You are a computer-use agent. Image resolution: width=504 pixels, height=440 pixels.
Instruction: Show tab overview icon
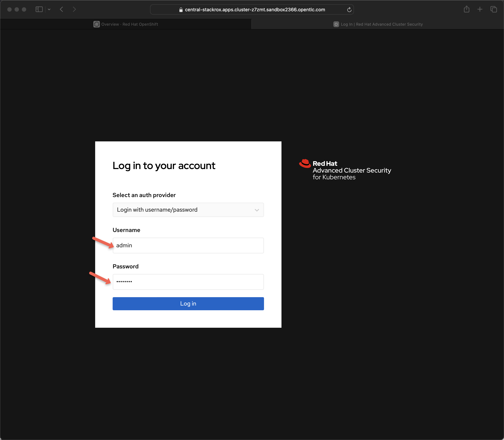(493, 9)
